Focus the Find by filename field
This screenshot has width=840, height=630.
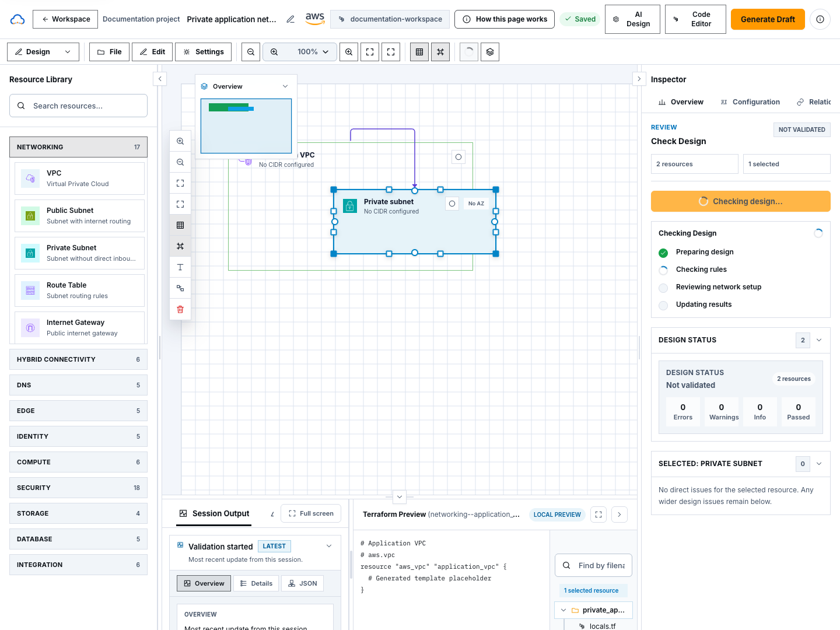click(x=593, y=565)
